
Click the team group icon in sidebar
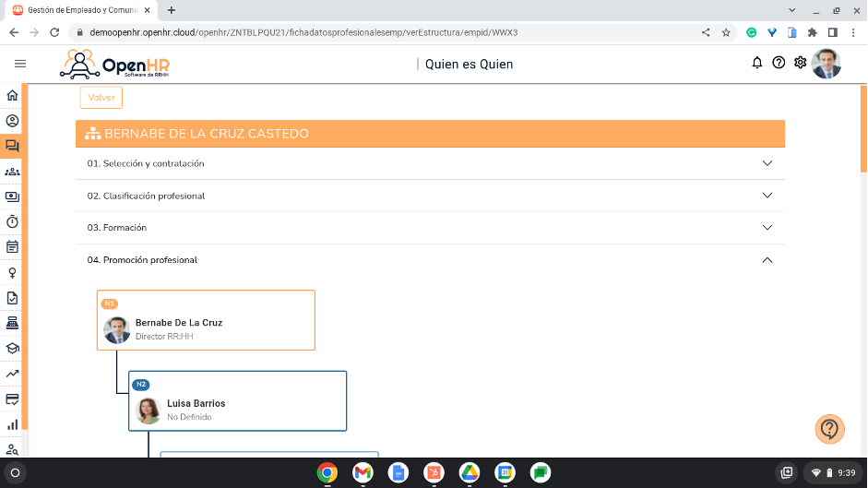click(12, 172)
